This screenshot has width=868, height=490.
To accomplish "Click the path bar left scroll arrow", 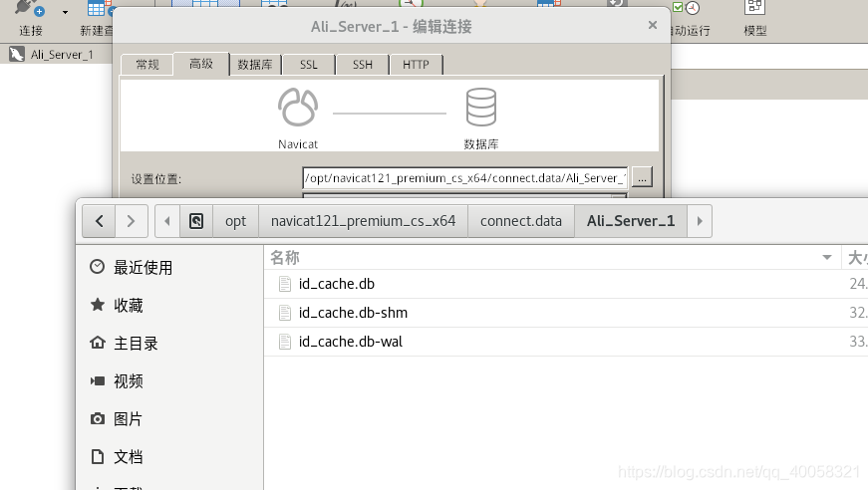I will [x=167, y=221].
